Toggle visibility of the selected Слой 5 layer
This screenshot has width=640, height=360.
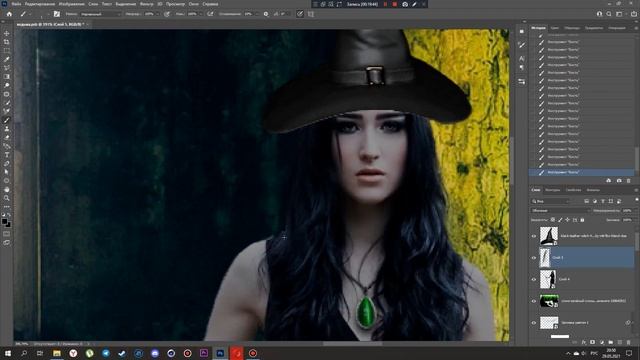coord(533,258)
